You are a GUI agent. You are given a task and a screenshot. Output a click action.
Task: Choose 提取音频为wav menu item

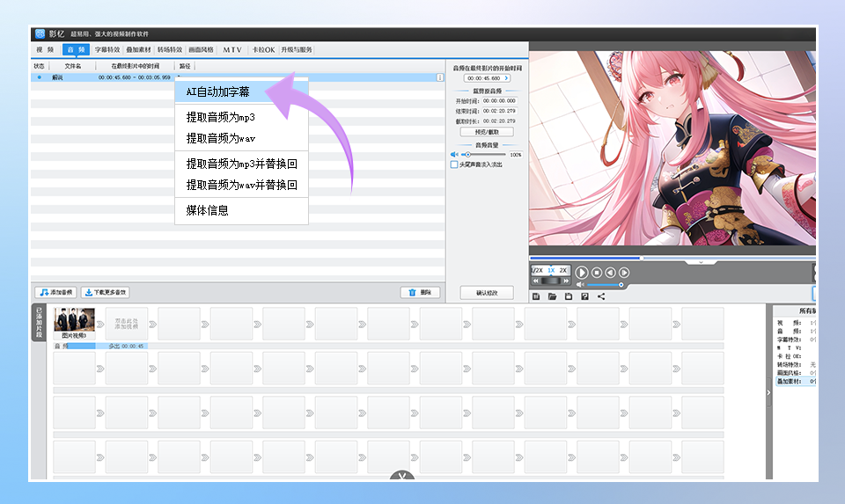coord(241,138)
